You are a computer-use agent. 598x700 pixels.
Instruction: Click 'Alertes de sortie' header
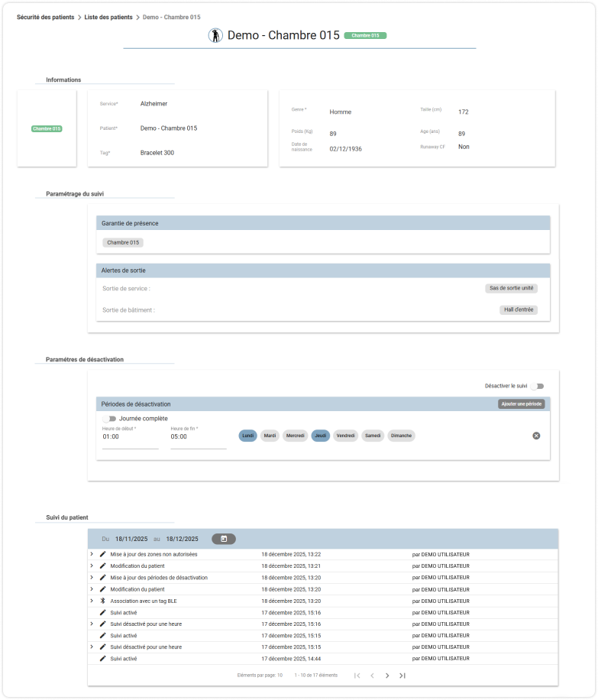coord(323,271)
